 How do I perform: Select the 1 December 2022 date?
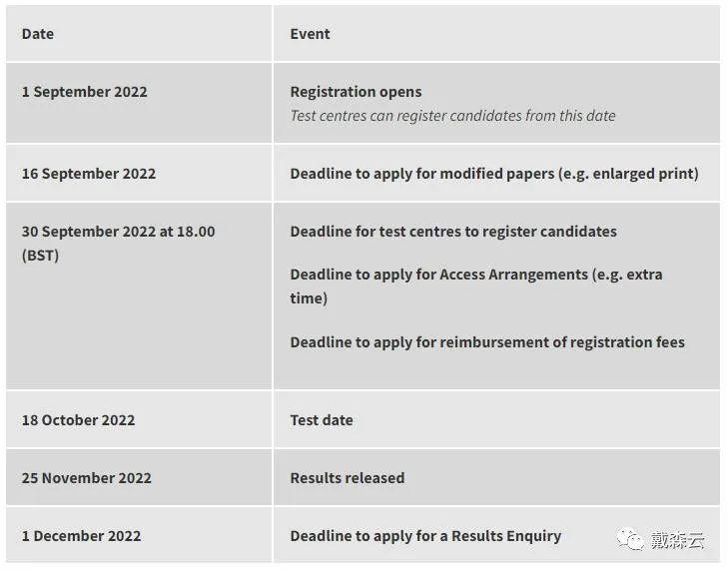click(x=81, y=536)
